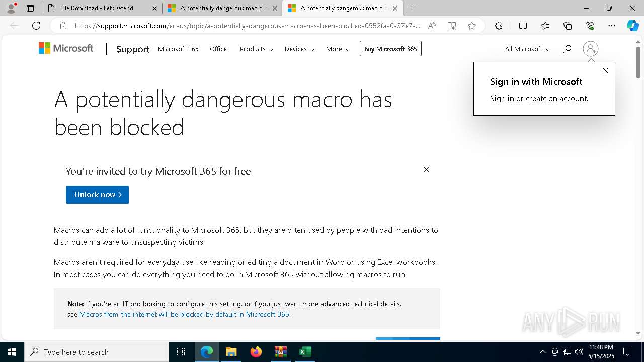Go to Support home link

click(x=133, y=49)
